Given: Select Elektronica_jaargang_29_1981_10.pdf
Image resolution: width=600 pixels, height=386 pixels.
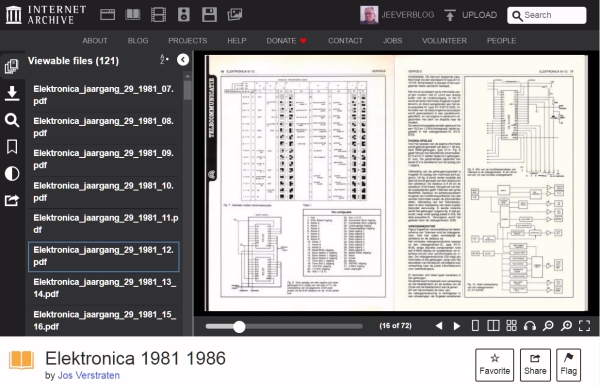Looking at the screenshot, I should tap(104, 192).
